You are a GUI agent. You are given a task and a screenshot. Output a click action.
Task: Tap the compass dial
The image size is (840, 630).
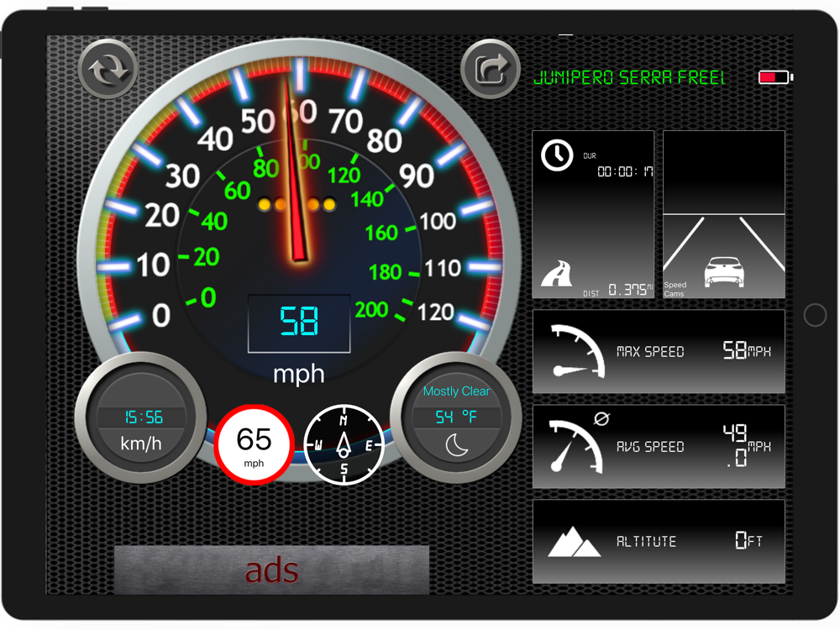(344, 444)
